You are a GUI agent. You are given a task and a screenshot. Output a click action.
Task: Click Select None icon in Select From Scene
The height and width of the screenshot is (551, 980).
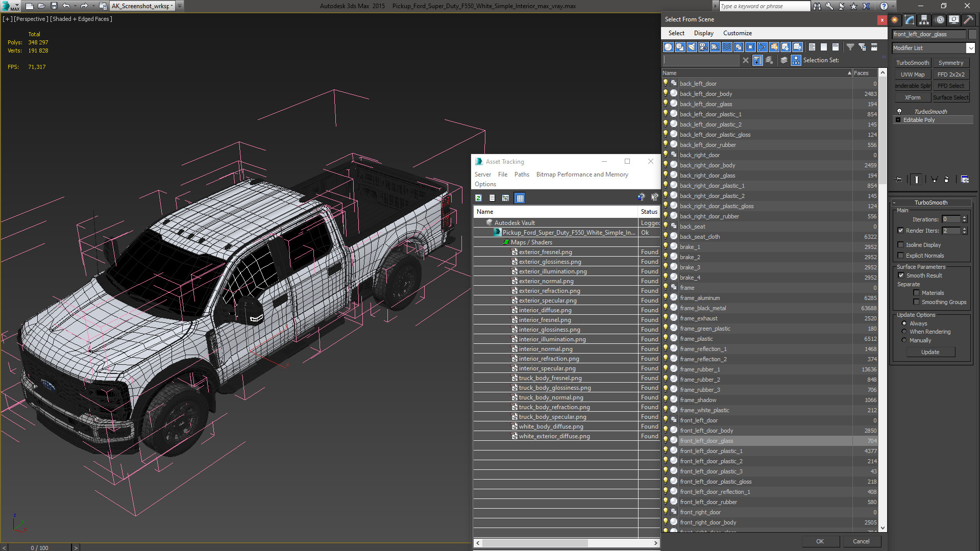click(824, 47)
